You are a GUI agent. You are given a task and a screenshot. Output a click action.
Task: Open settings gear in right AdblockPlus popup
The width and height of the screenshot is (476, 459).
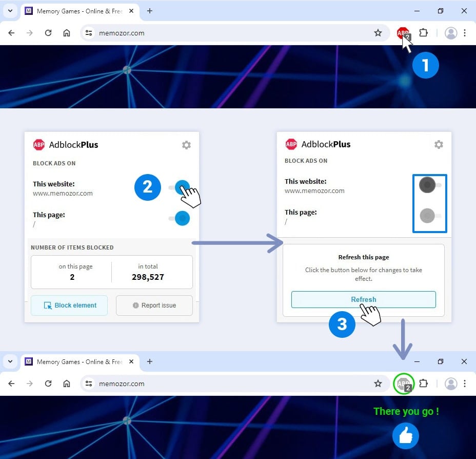point(439,144)
